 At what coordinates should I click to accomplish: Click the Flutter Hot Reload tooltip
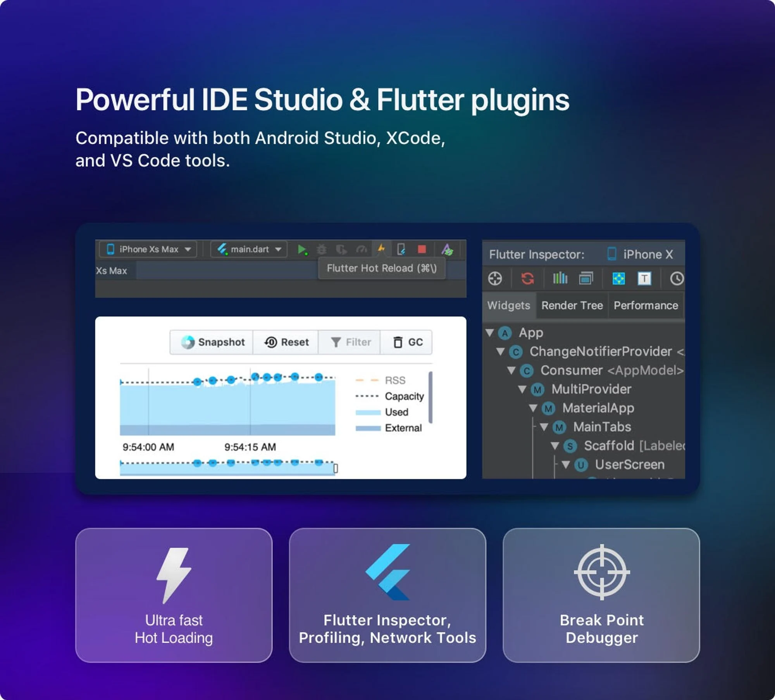click(382, 268)
